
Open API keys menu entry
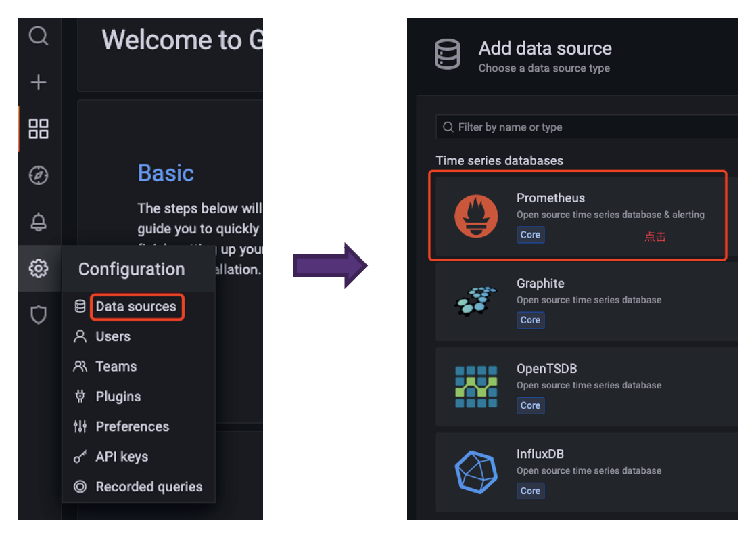pos(121,457)
